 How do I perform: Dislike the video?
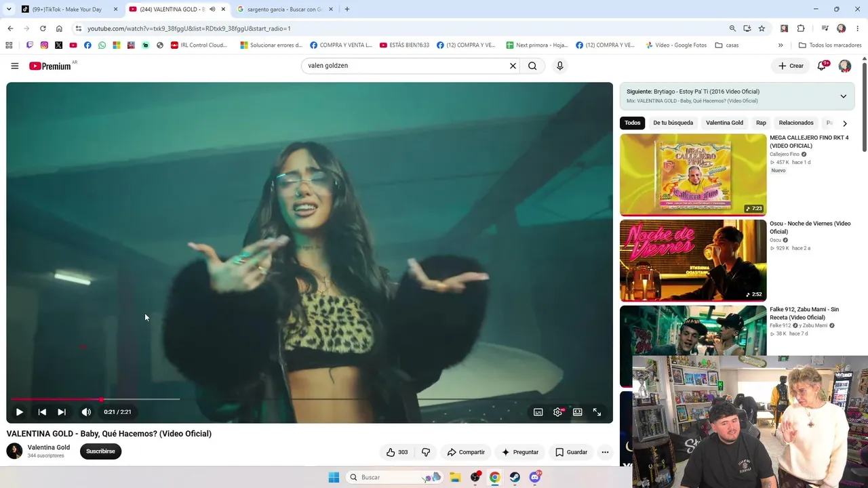click(426, 452)
